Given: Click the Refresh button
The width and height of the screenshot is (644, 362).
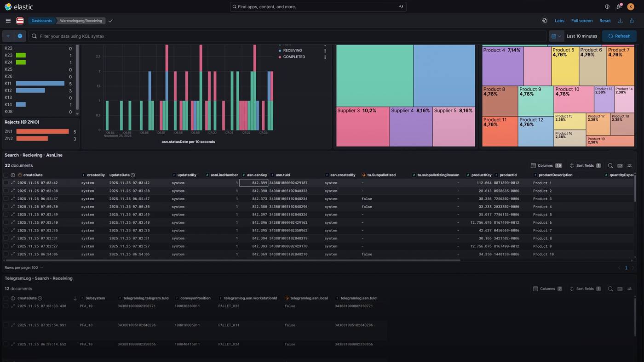Looking at the screenshot, I should (x=619, y=36).
